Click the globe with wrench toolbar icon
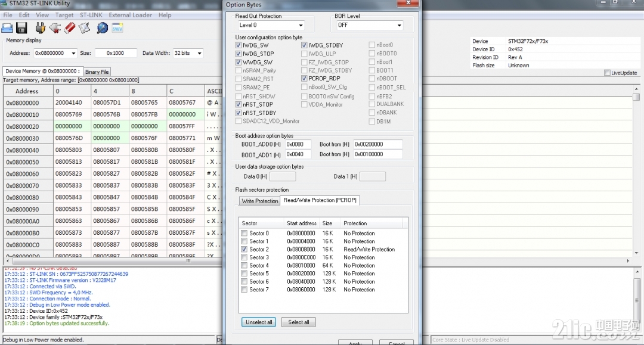Image resolution: width=644 pixels, height=345 pixels. [103, 28]
